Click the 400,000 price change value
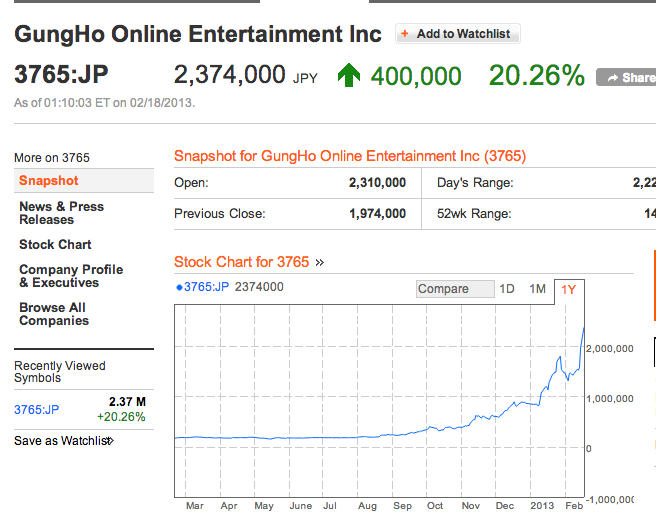Viewport: 656px width, 517px height. tap(416, 77)
